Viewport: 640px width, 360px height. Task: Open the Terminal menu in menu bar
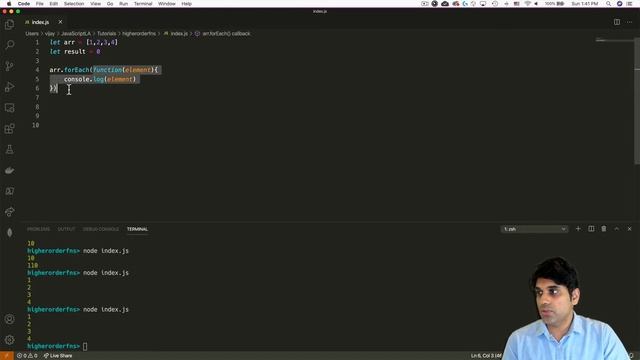143,4
